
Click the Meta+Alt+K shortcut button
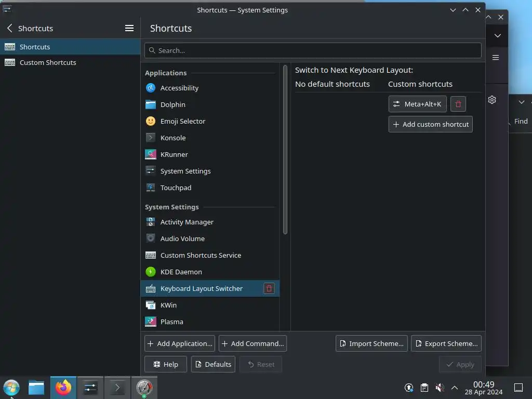point(417,104)
